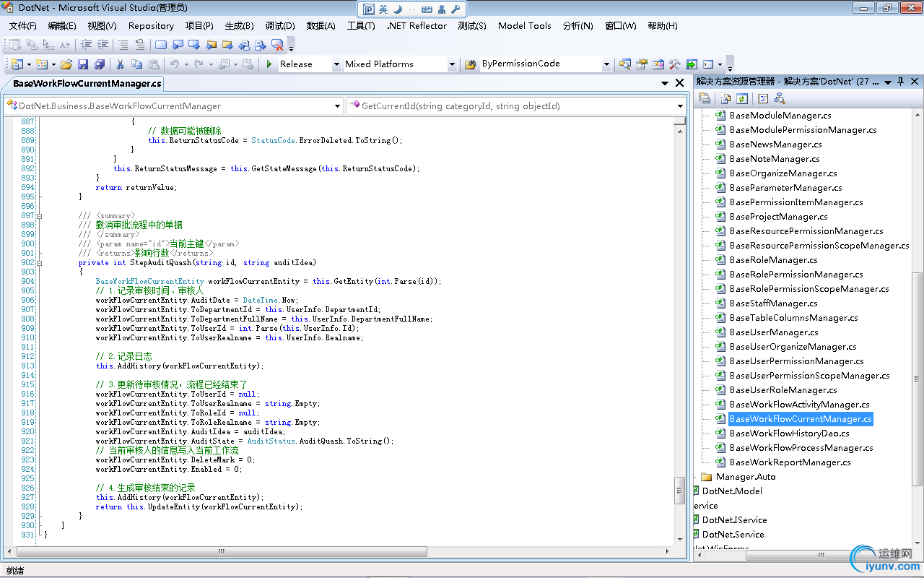Open the Properties Window icon
924x578 pixels.
pyautogui.click(x=641, y=64)
